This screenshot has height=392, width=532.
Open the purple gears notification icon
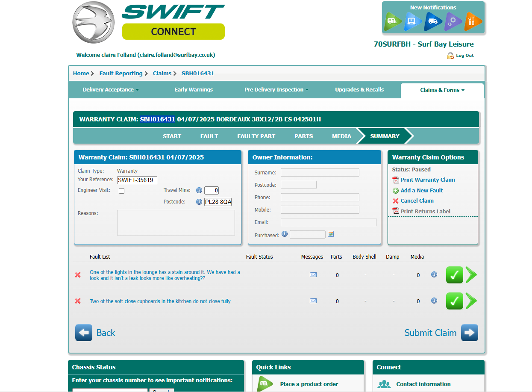click(x=453, y=21)
